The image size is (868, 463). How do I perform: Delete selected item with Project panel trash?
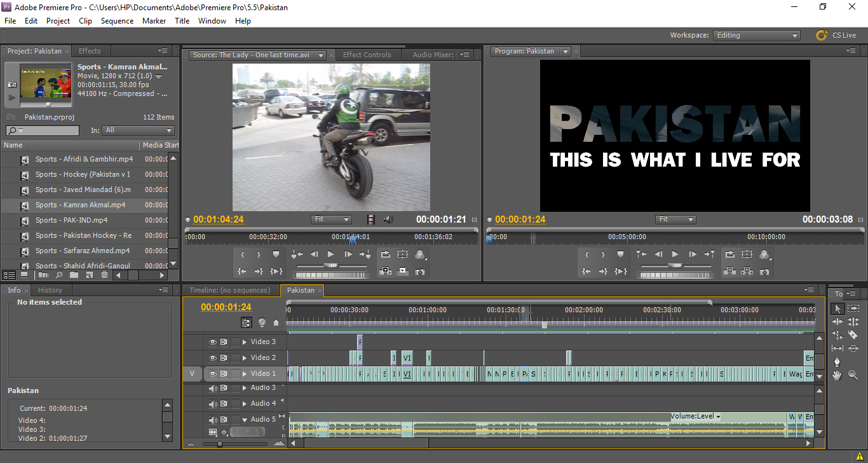(104, 275)
